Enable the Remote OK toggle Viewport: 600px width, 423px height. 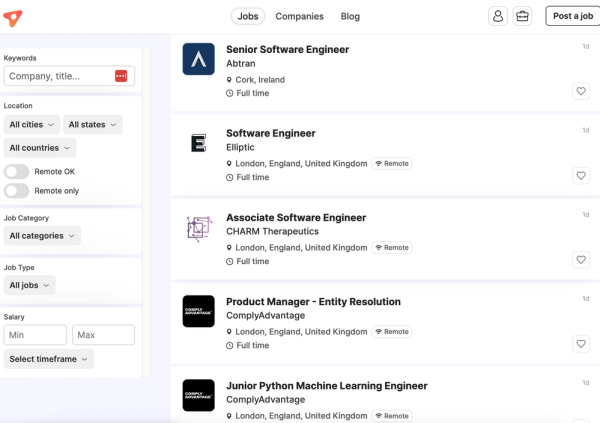(17, 172)
